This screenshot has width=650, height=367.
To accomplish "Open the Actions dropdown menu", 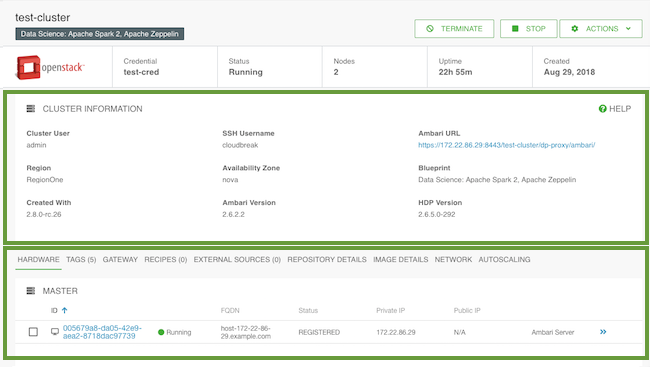I will pos(601,29).
